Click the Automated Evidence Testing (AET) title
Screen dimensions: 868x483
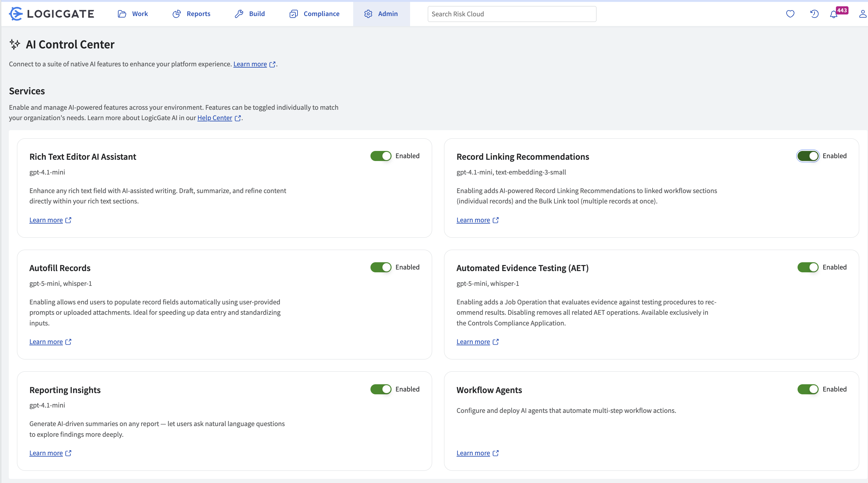522,268
